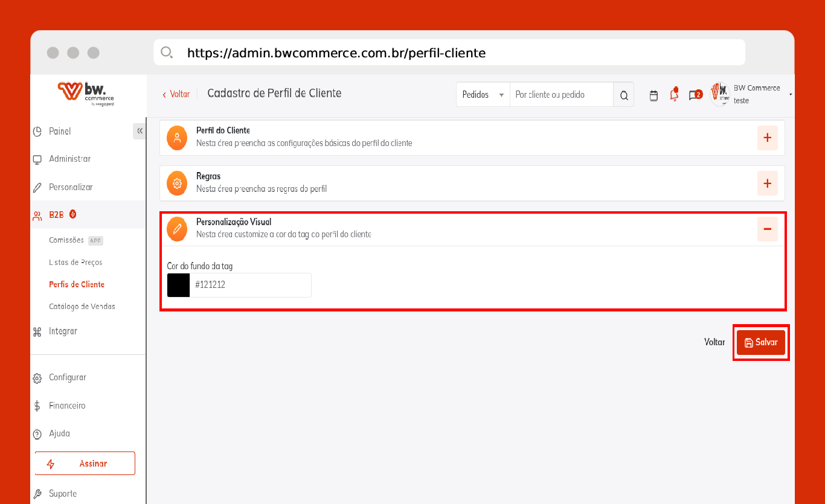The height and width of the screenshot is (504, 825).
Task: Click the Perfil do Cliente orange icon
Action: pos(177,137)
